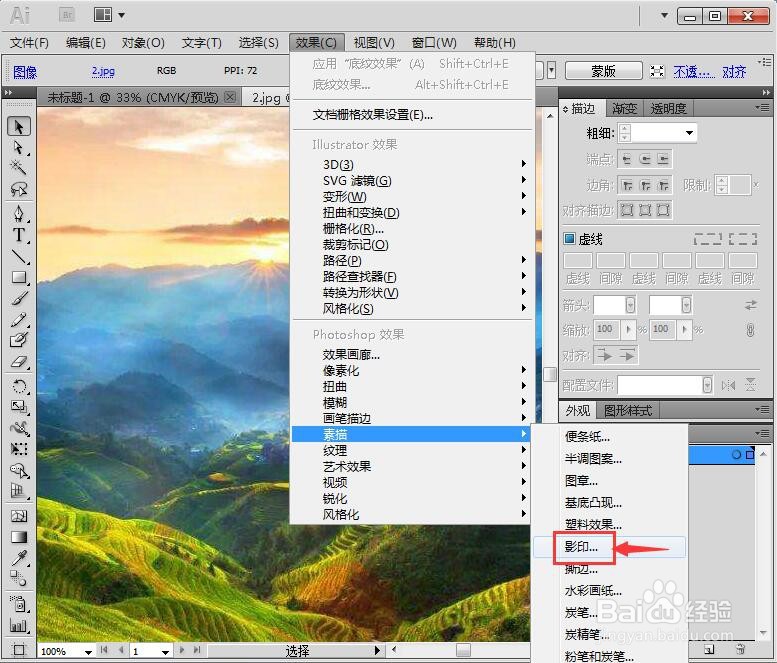The width and height of the screenshot is (777, 663).
Task: Select the Eyedropper tool
Action: [x=19, y=558]
